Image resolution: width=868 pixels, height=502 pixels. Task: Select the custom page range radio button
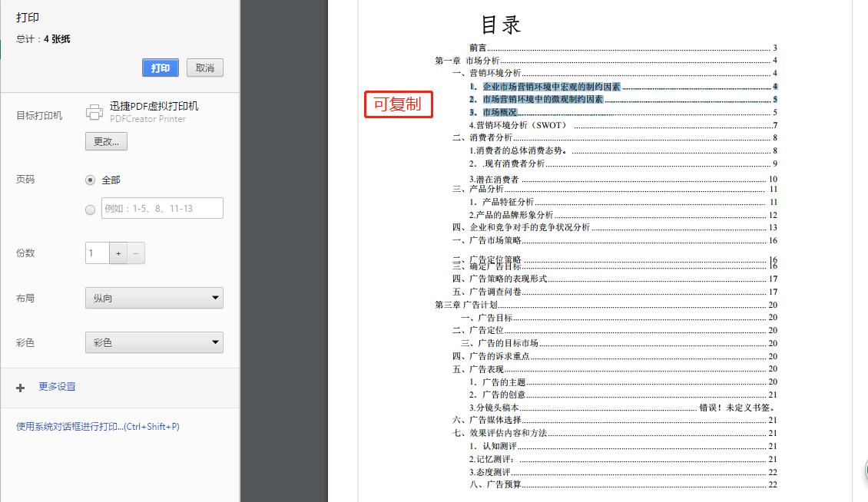coord(90,208)
